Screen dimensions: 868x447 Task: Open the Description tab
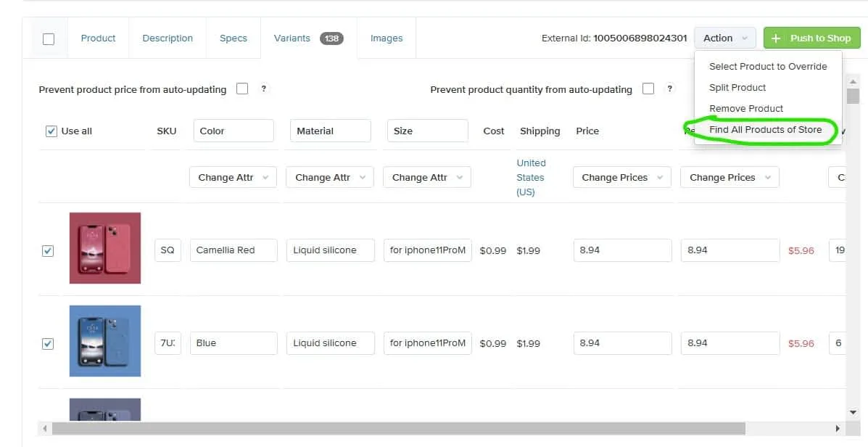tap(168, 38)
